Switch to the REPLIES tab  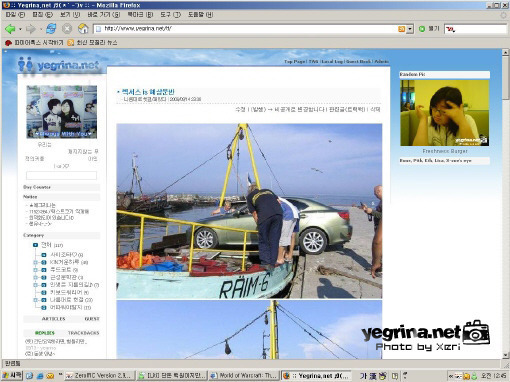pyautogui.click(x=45, y=333)
